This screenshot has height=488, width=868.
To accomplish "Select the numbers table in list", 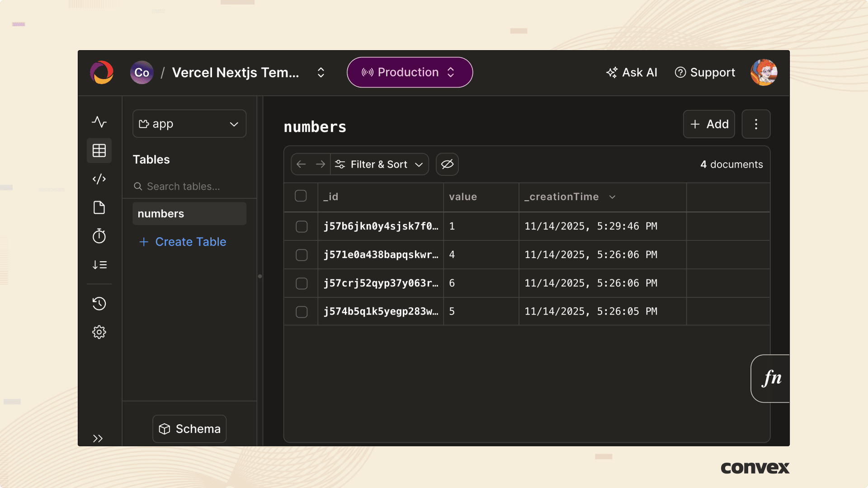I will [x=189, y=214].
